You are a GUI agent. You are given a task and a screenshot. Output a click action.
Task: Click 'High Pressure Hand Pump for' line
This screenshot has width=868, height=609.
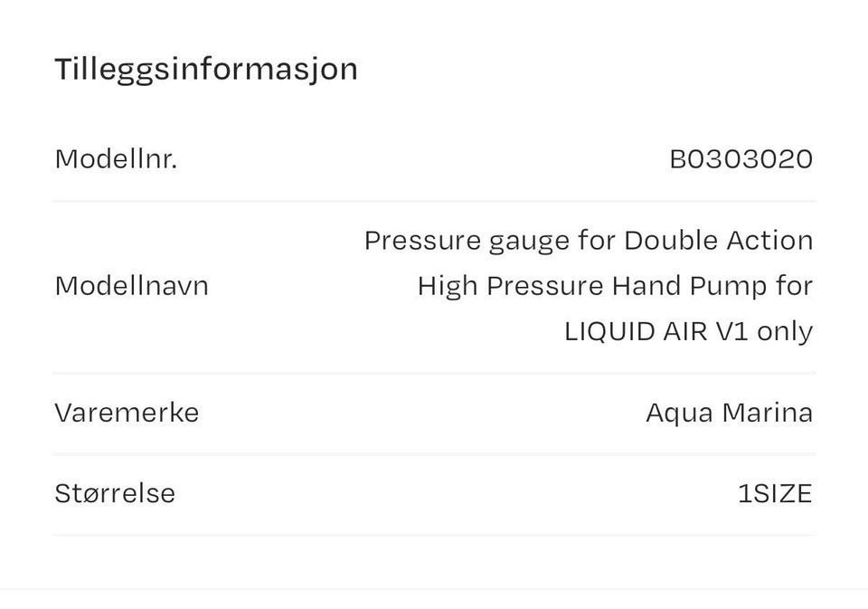coord(615,286)
